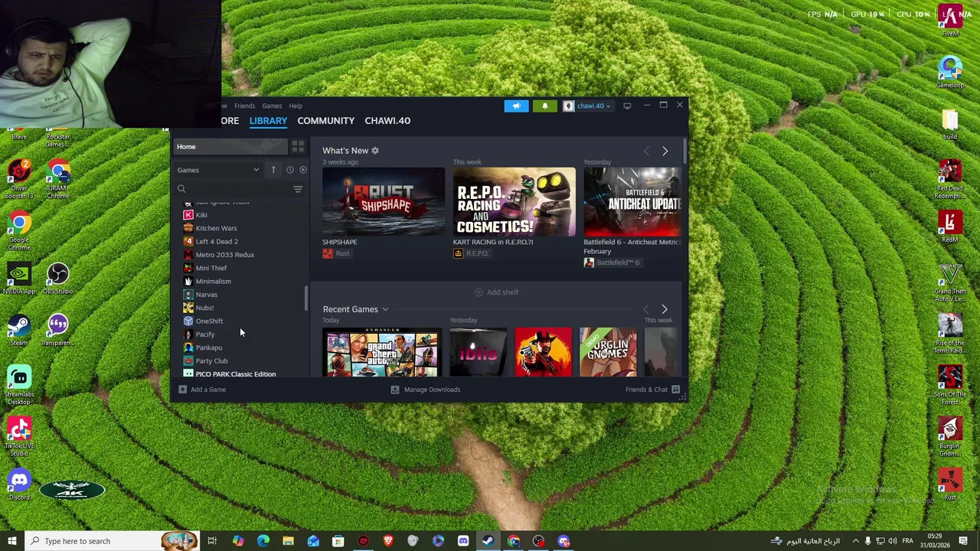Image resolution: width=980 pixels, height=551 pixels.
Task: Expand the Recent Games shelf dropdown
Action: [x=385, y=309]
